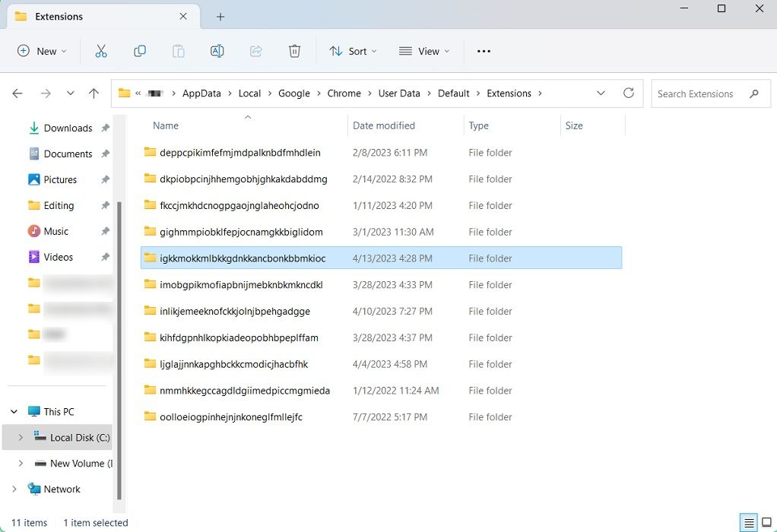Expand Local Disk C in the sidebar

(20, 437)
